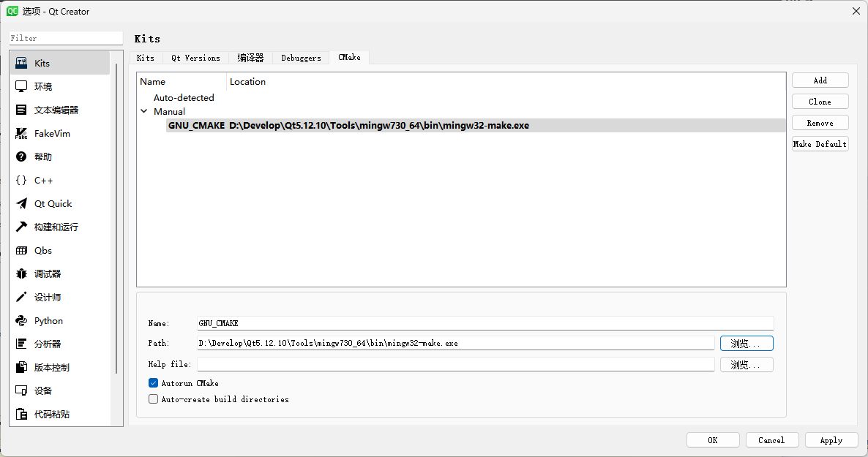Image resolution: width=868 pixels, height=457 pixels.
Task: Click into the Help file field
Action: (x=455, y=364)
